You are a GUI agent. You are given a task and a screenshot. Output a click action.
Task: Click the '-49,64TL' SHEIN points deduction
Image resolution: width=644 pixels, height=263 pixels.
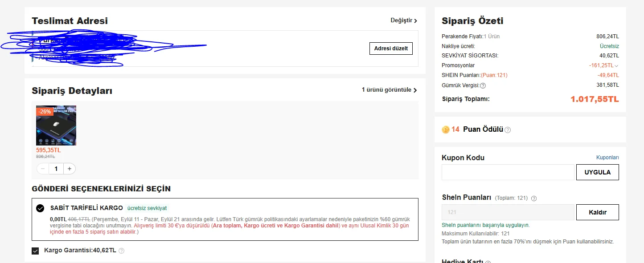pyautogui.click(x=608, y=75)
